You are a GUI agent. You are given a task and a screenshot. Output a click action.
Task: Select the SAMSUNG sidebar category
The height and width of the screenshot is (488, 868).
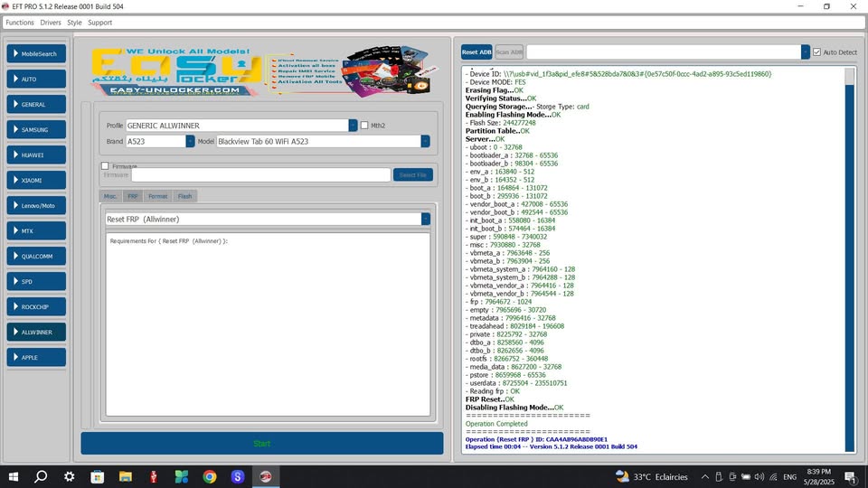(x=36, y=129)
